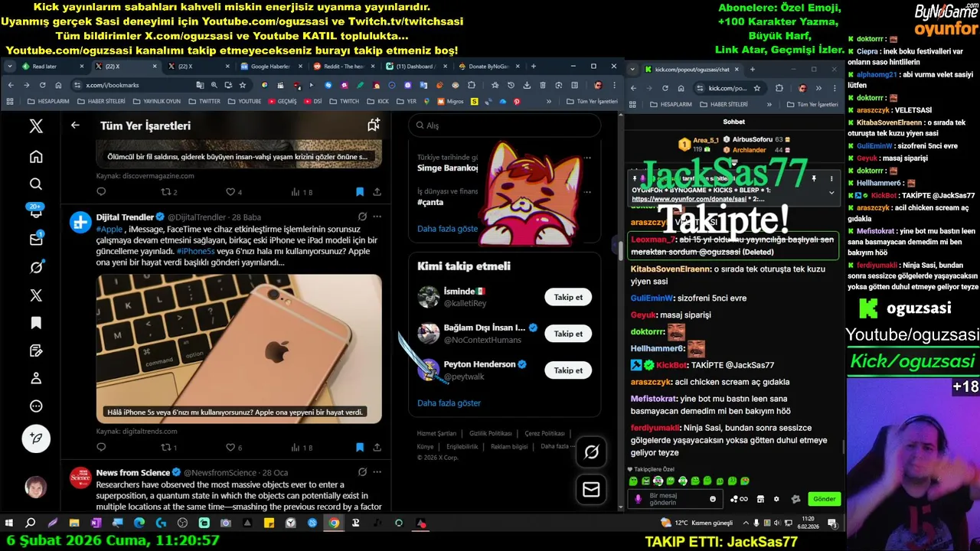Click add bookmark folder icon in header
The width and height of the screenshot is (980, 551).
pos(374,126)
